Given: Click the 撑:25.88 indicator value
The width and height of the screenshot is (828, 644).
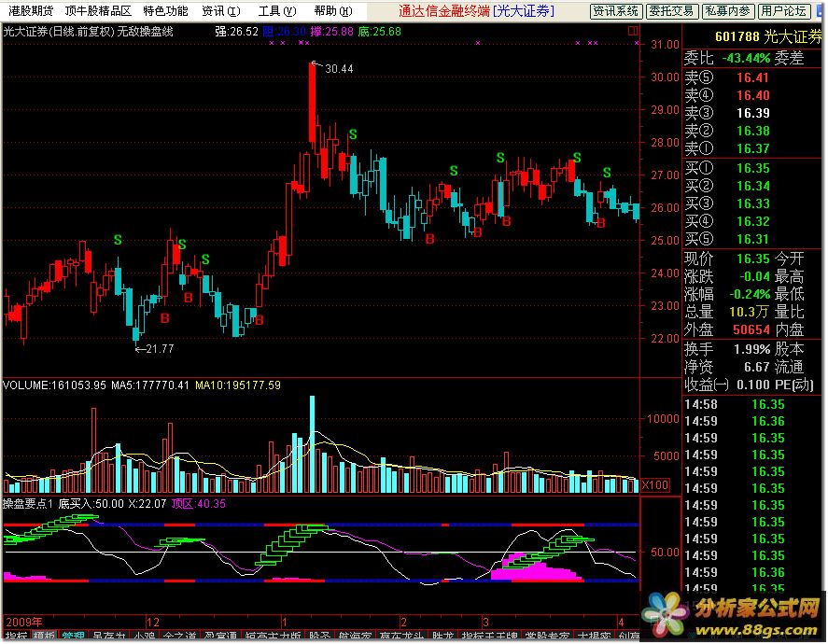Looking at the screenshot, I should coord(331,32).
